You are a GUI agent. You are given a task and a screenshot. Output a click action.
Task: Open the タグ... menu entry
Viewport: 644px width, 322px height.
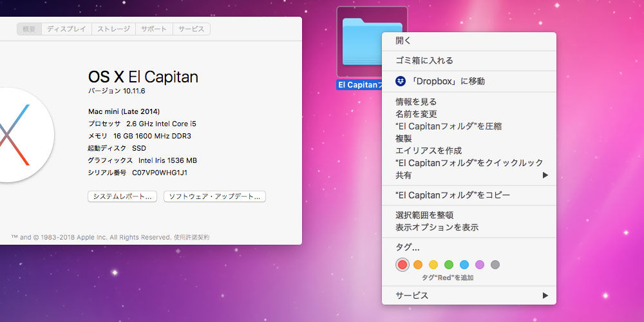pyautogui.click(x=469, y=248)
